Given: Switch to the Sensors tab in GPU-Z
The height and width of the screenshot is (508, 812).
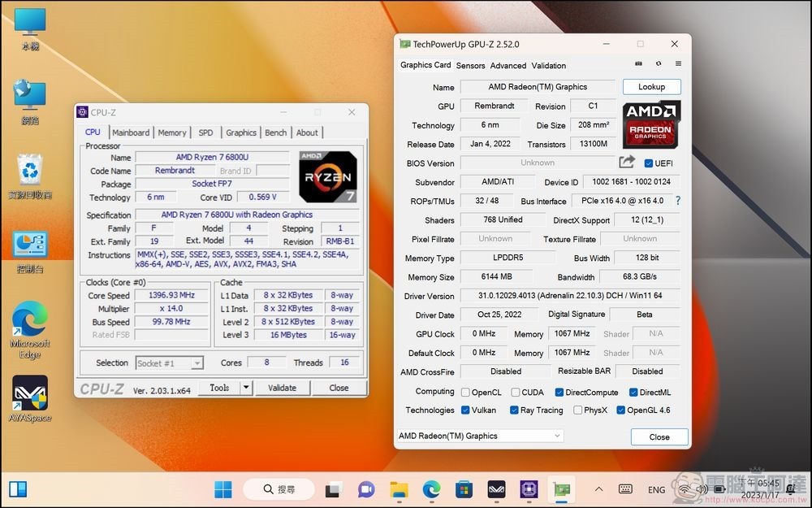Looking at the screenshot, I should tap(470, 65).
